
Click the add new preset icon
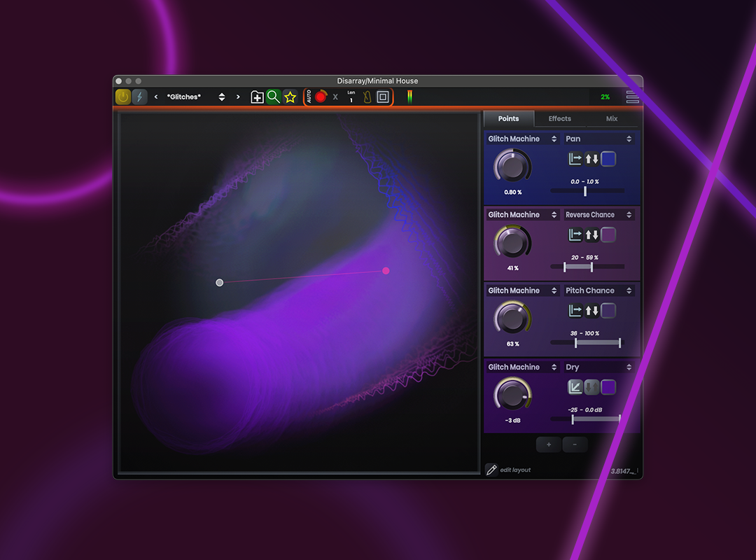(257, 97)
